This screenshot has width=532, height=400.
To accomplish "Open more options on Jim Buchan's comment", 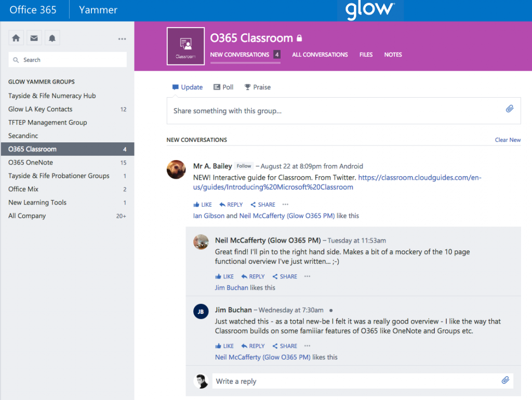I will pyautogui.click(x=308, y=346).
